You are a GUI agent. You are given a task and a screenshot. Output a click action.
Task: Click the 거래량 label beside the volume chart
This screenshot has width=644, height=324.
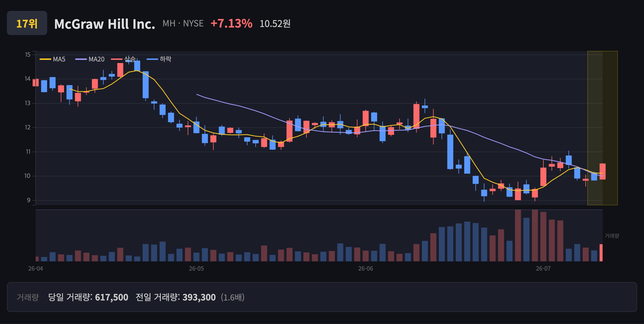point(612,236)
